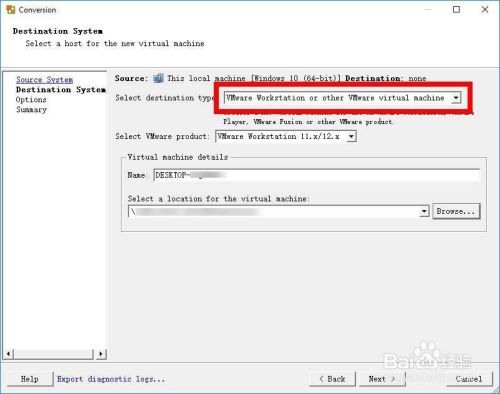The image size is (500, 394).
Task: Close the Conversion window
Action: pos(485,9)
